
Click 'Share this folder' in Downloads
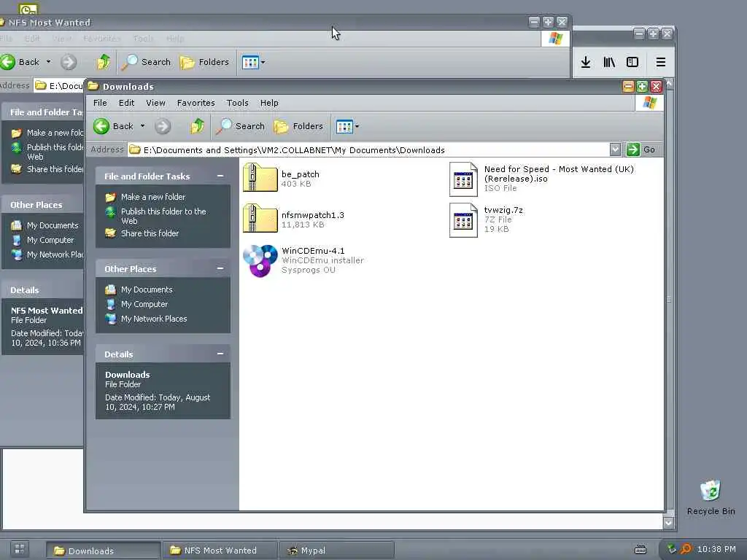pyautogui.click(x=150, y=233)
